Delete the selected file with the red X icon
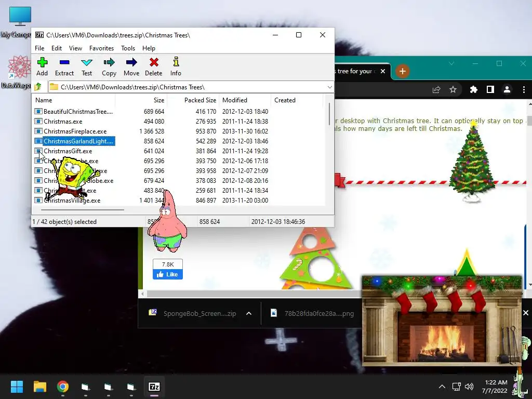This screenshot has height=399, width=532. [154, 66]
